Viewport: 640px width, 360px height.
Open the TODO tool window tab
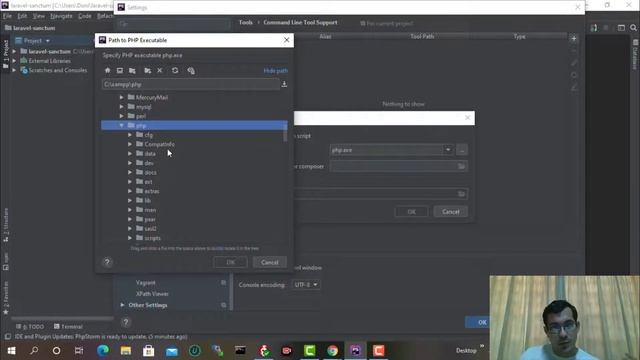point(30,327)
